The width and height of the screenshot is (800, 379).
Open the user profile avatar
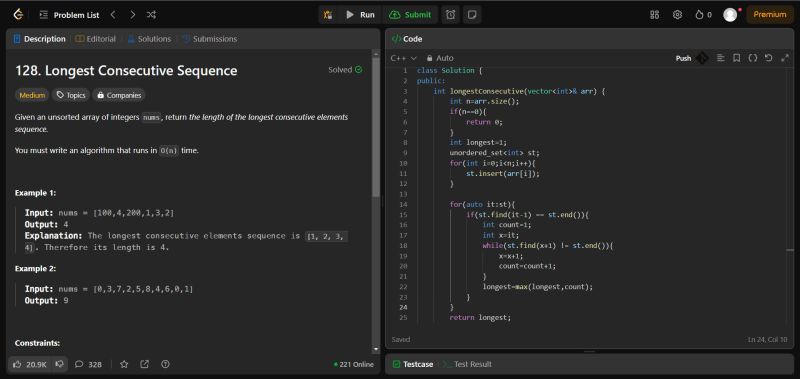point(730,15)
